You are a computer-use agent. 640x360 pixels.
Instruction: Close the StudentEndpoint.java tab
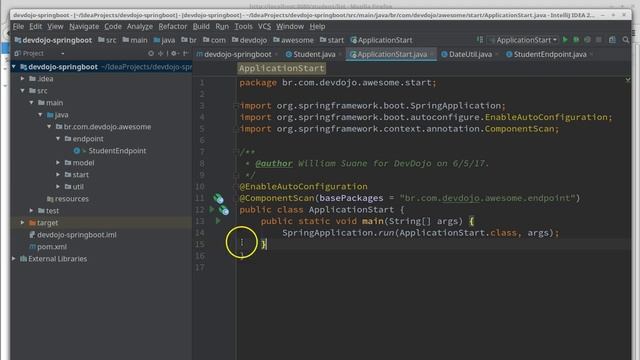(591, 54)
